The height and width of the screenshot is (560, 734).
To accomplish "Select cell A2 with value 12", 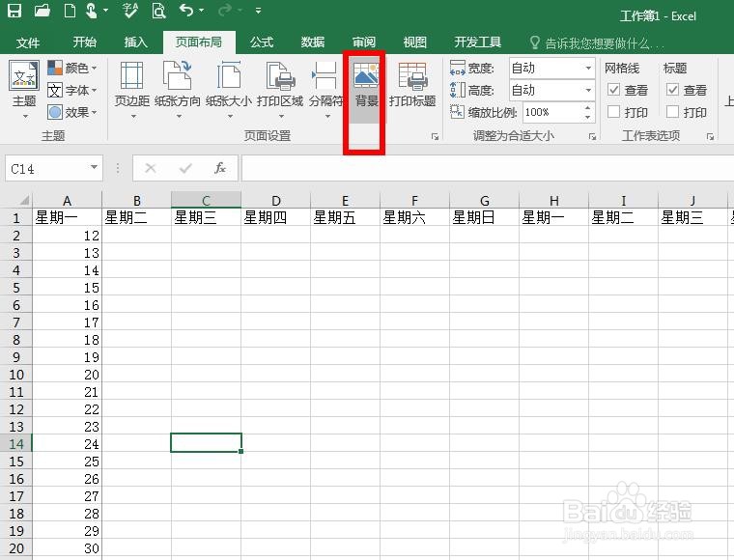I will pos(68,236).
